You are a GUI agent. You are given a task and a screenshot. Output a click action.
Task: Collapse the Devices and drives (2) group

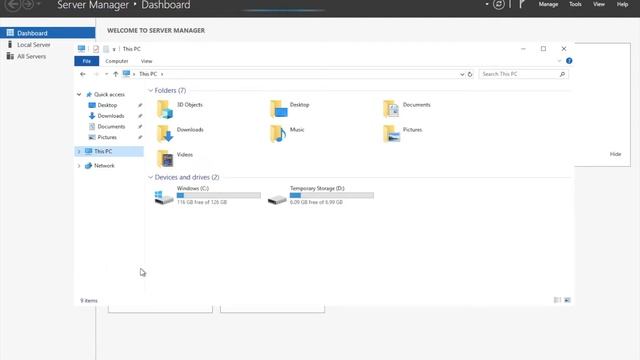[150, 177]
